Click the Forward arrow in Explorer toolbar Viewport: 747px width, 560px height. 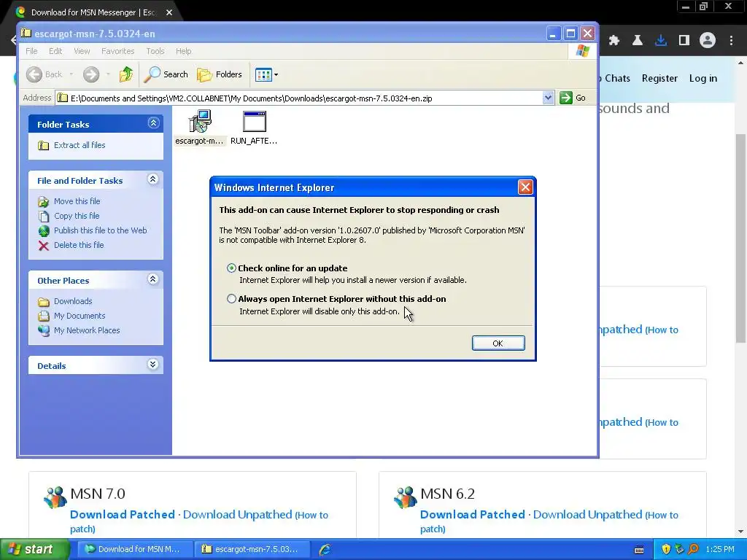(x=91, y=74)
